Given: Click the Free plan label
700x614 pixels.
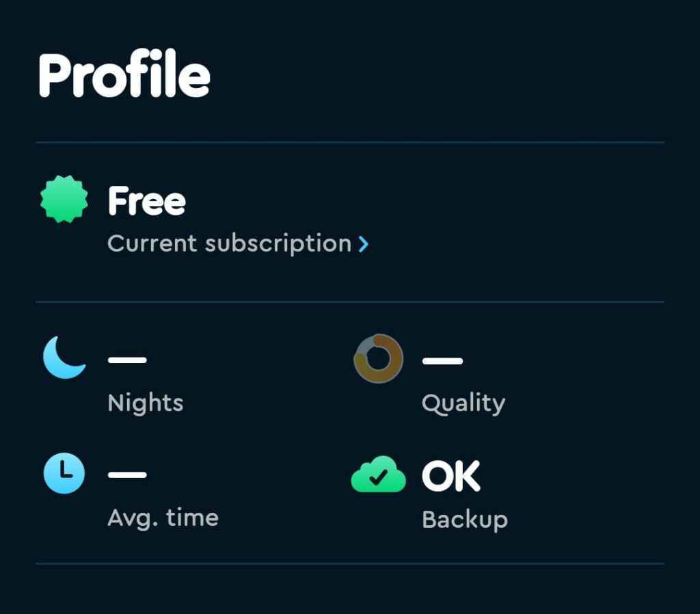Looking at the screenshot, I should 146,202.
